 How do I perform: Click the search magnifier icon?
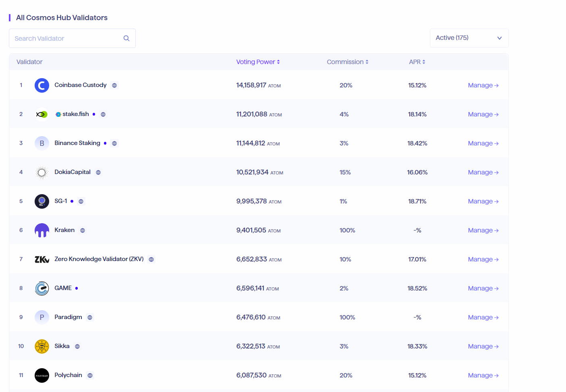(126, 38)
